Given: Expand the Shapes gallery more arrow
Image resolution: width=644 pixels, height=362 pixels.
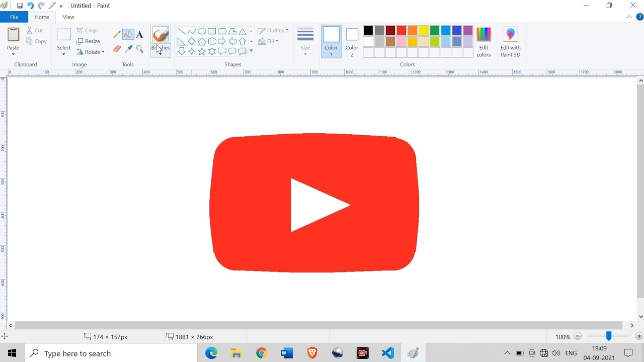Looking at the screenshot, I should click(x=251, y=51).
